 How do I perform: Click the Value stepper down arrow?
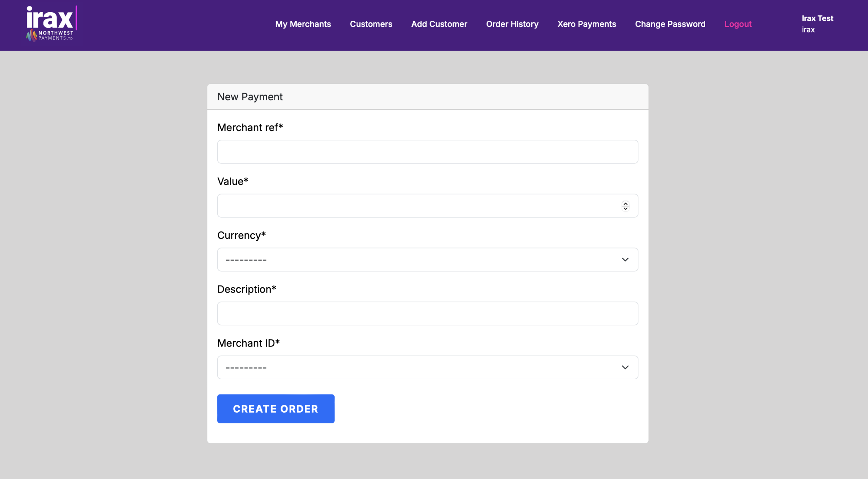625,208
